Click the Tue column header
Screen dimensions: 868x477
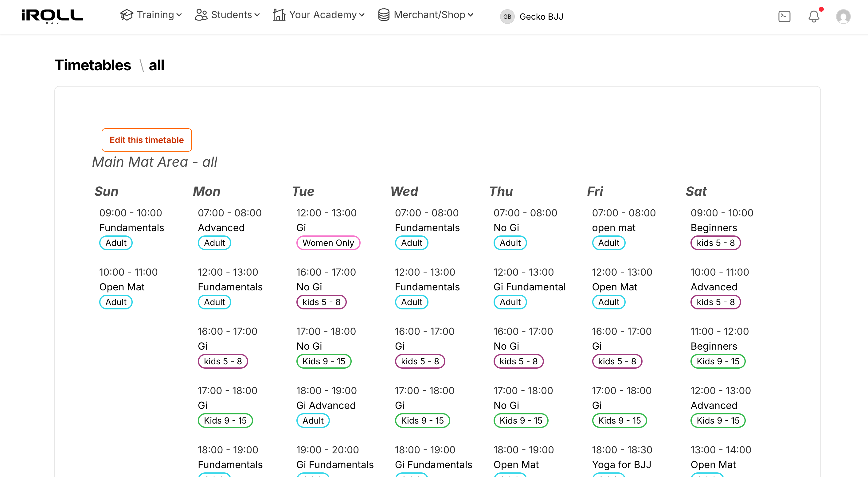[303, 191]
